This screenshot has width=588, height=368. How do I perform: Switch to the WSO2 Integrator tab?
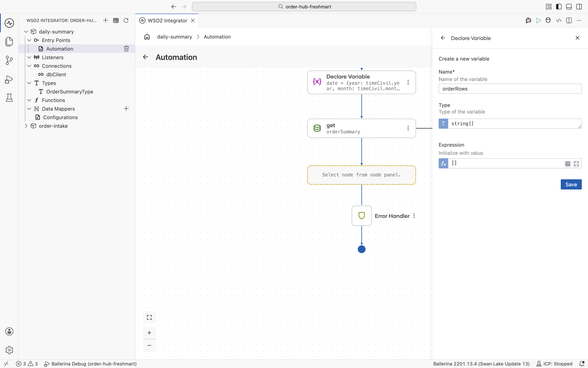pos(167,20)
